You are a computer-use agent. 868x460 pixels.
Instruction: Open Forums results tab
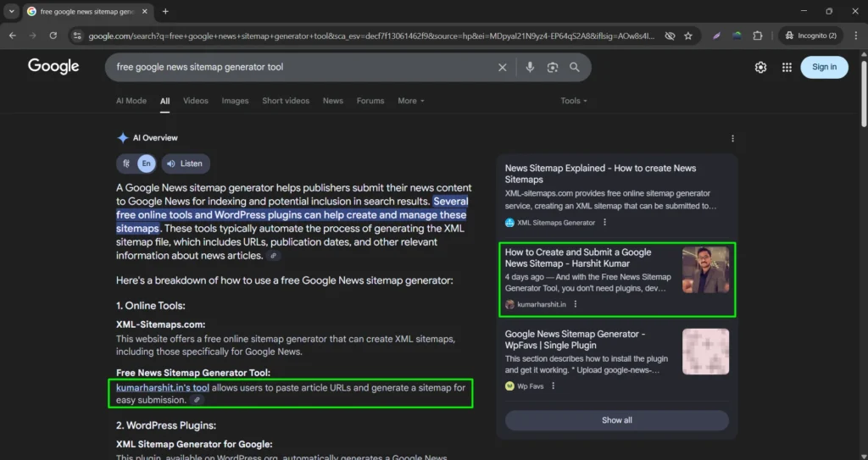[370, 101]
